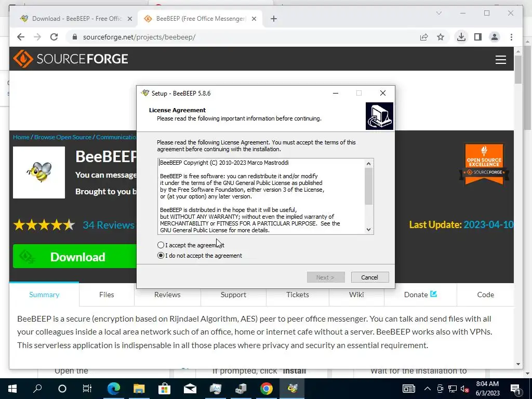Select "I accept the agreement" radio button
This screenshot has height=399, width=532.
(161, 245)
